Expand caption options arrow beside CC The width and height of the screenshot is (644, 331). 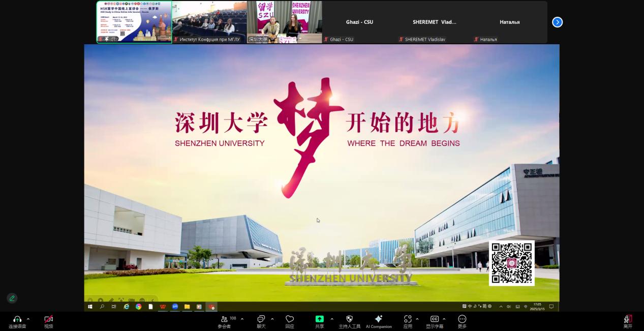tap(444, 319)
